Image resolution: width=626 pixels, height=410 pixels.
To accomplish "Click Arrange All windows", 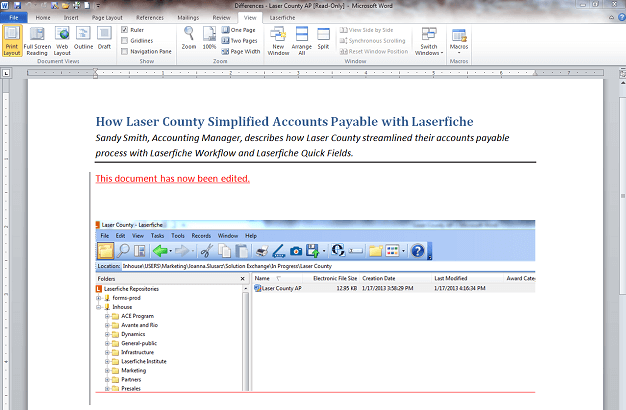I will click(x=302, y=41).
